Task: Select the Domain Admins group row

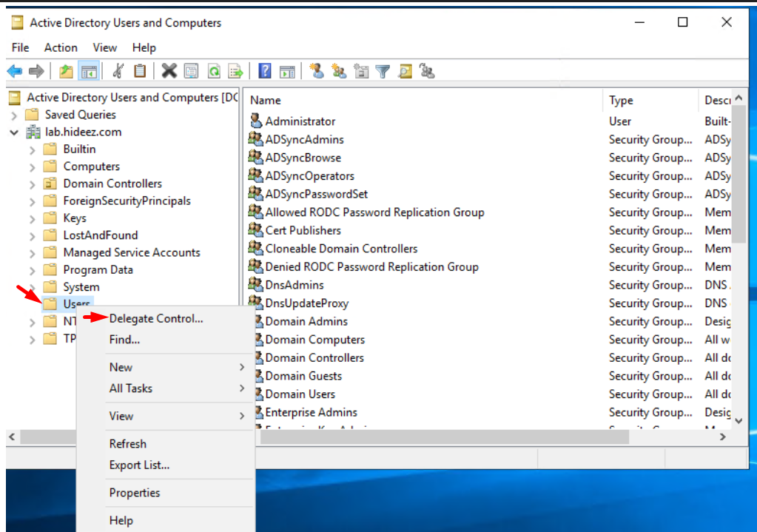Action: 306,321
